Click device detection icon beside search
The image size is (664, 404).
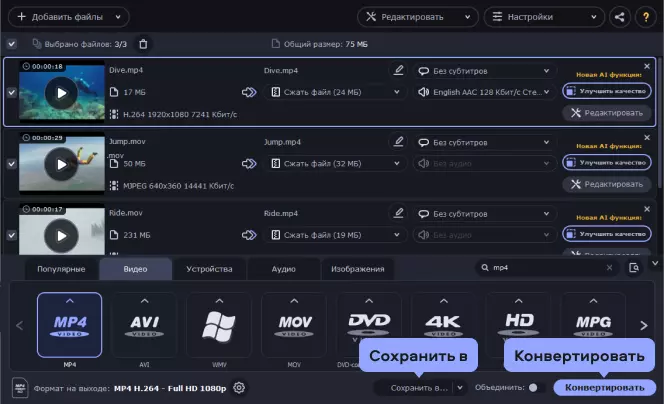coord(634,268)
